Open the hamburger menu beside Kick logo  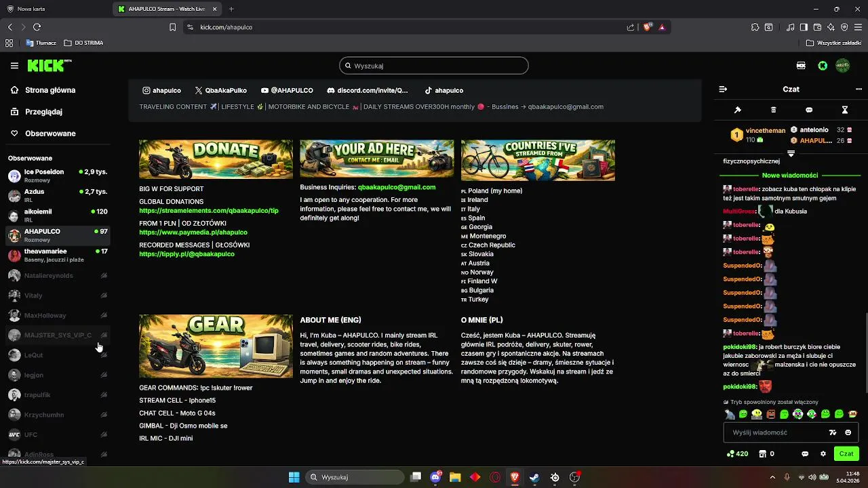14,66
